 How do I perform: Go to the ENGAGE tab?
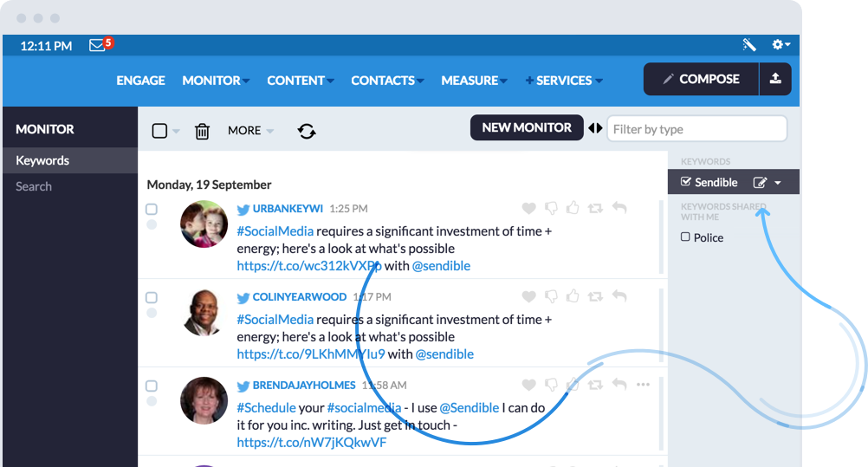tap(140, 81)
